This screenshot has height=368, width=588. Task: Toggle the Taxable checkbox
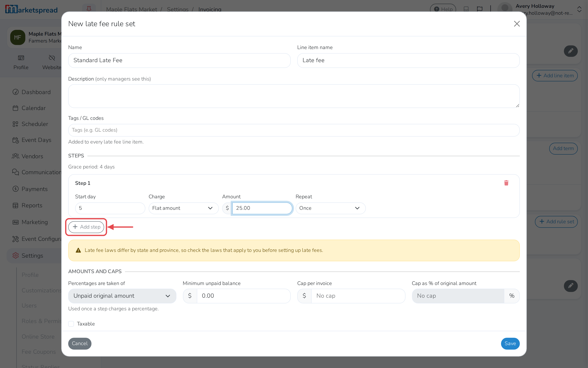click(x=71, y=324)
